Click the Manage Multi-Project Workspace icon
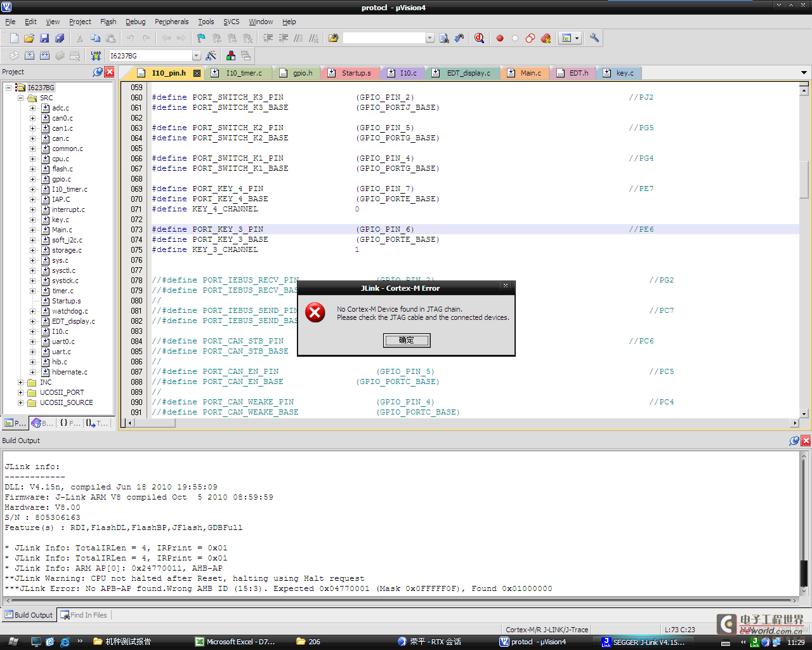Screen dimensions: 812x650 pyautogui.click(x=246, y=56)
